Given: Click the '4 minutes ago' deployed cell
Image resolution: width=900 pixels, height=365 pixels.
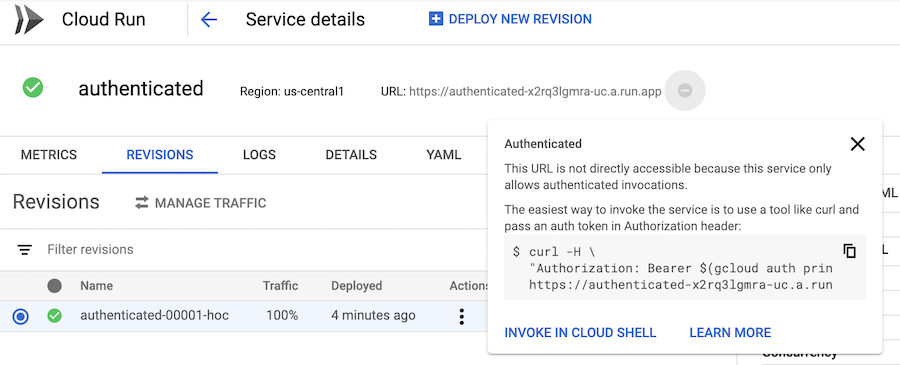Looking at the screenshot, I should click(373, 316).
